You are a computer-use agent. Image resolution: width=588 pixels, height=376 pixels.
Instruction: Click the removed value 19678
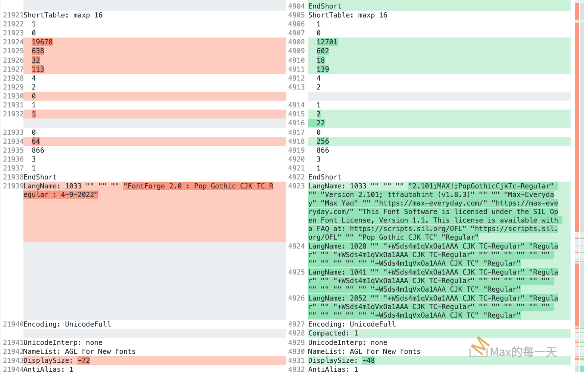[42, 42]
